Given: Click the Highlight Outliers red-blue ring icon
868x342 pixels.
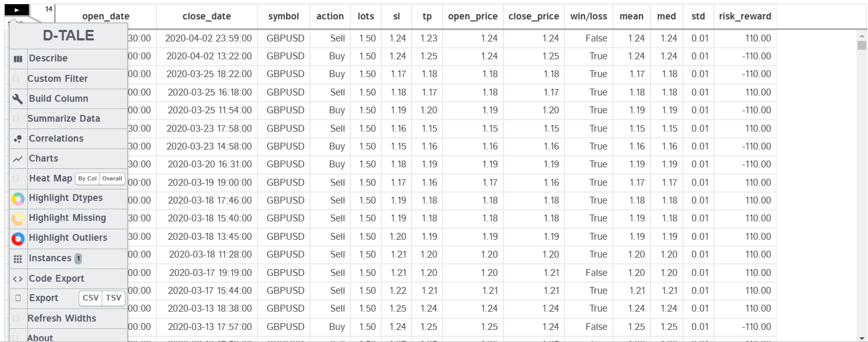Looking at the screenshot, I should click(18, 239).
